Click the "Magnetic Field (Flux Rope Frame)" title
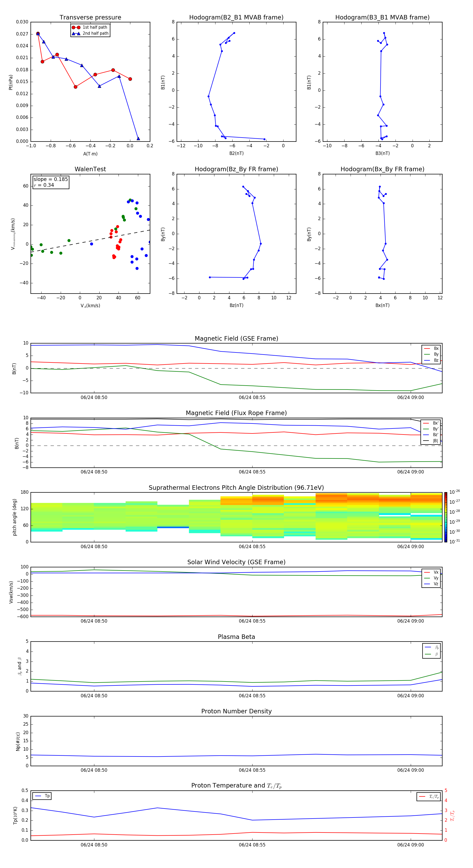The width and height of the screenshot is (473, 868). click(x=236, y=413)
